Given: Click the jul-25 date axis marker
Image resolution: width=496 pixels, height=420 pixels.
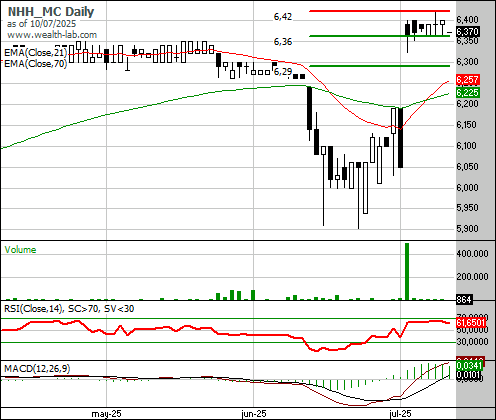Looking at the screenshot, I should point(400,414).
